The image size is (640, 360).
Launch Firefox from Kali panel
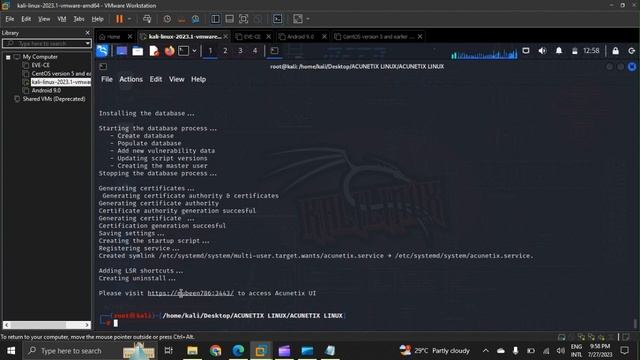click(169, 51)
